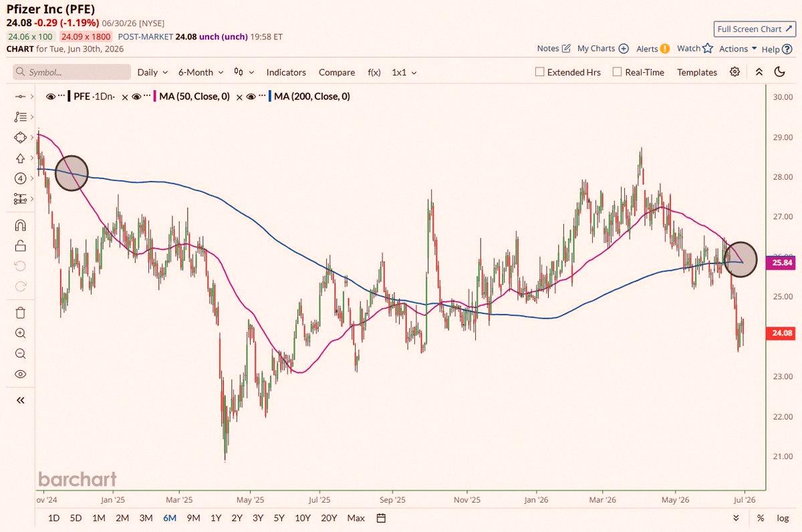Click the lock drawings icon
The image size is (802, 532).
pos(20,246)
